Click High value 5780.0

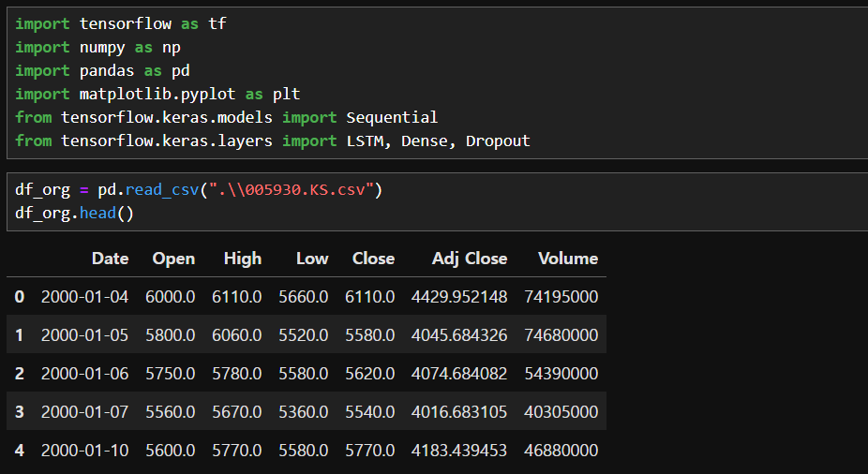(x=237, y=374)
